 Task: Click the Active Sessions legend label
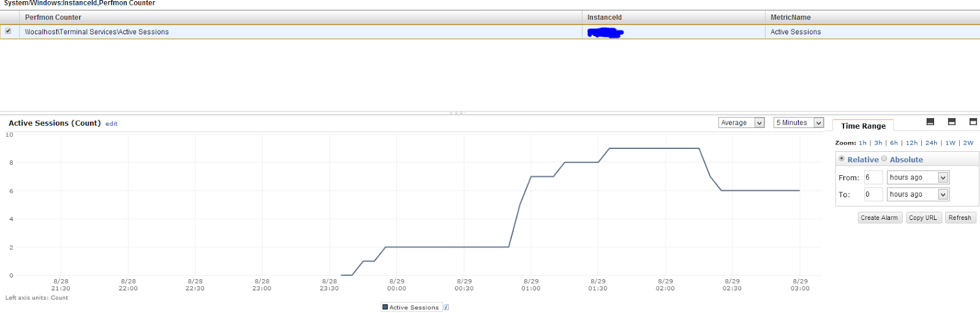click(x=414, y=307)
